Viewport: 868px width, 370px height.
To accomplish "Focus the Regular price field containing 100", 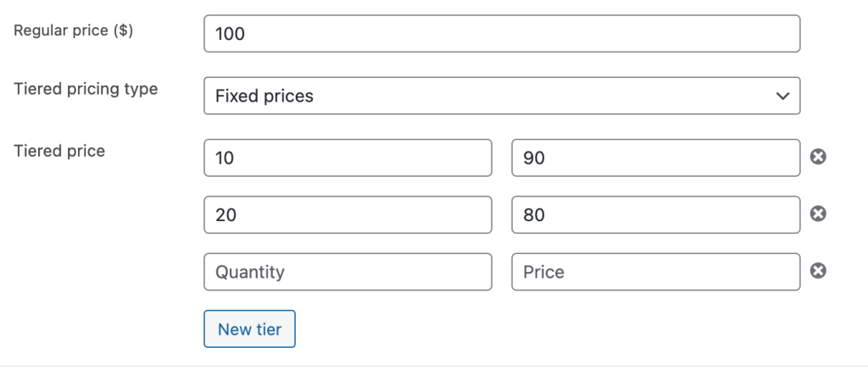I will pyautogui.click(x=502, y=34).
